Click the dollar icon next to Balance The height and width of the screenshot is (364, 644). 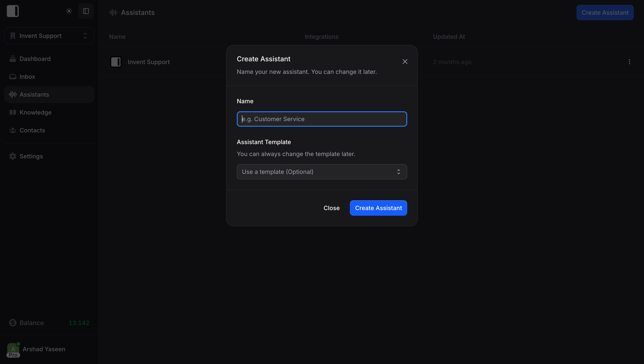tap(13, 323)
